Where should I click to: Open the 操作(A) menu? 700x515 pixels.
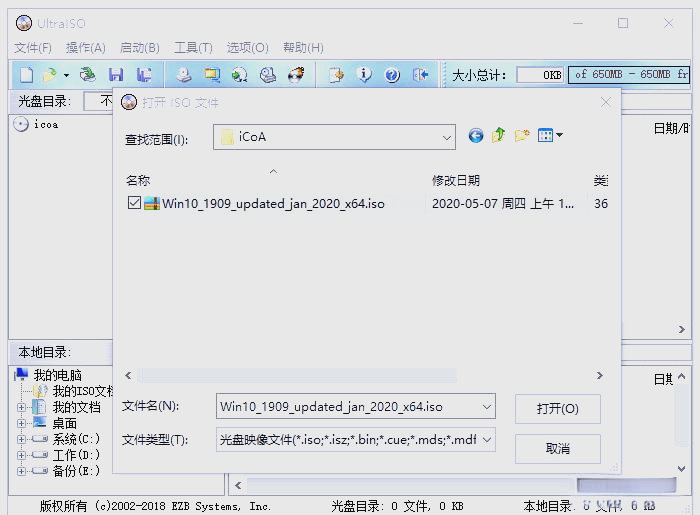85,47
